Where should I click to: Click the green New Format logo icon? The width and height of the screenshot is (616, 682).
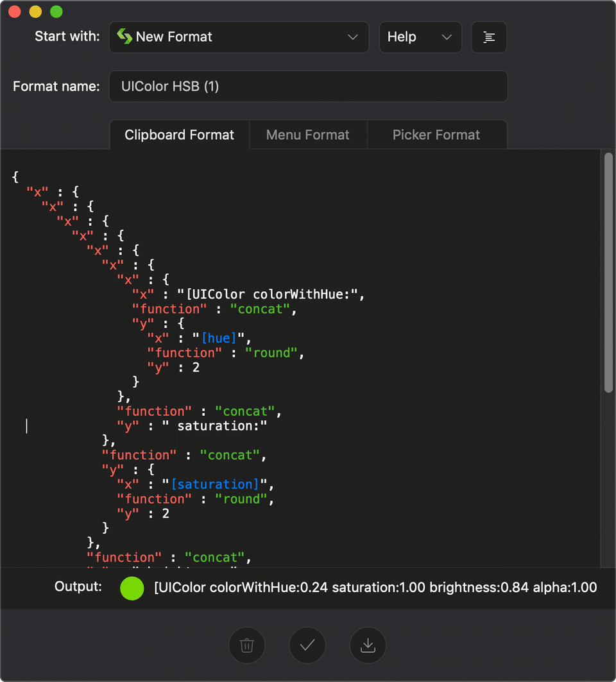click(124, 37)
